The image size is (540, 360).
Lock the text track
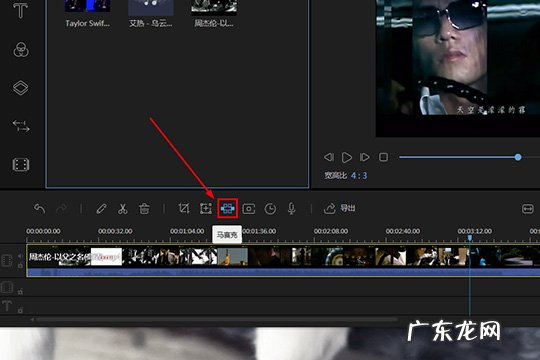click(20, 310)
